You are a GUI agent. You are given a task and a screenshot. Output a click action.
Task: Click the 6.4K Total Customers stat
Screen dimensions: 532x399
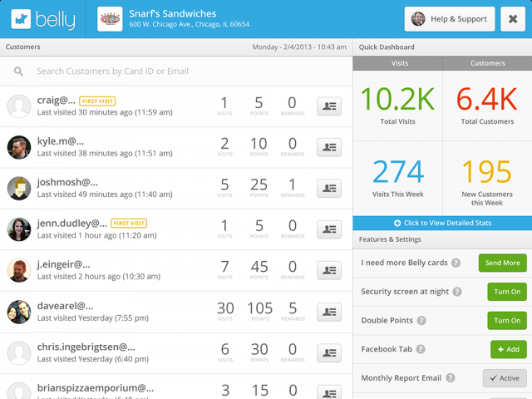[x=488, y=106]
